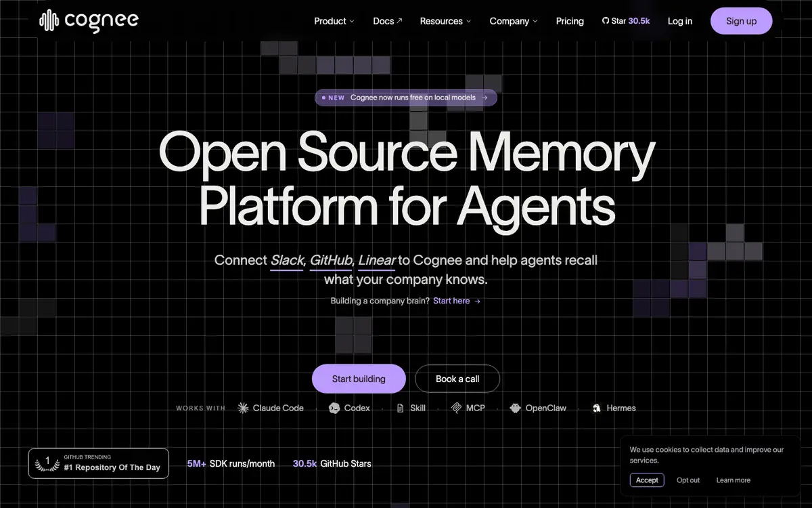Viewport: 812px width, 508px height.
Task: Expand the Company dropdown chevron
Action: click(x=535, y=21)
